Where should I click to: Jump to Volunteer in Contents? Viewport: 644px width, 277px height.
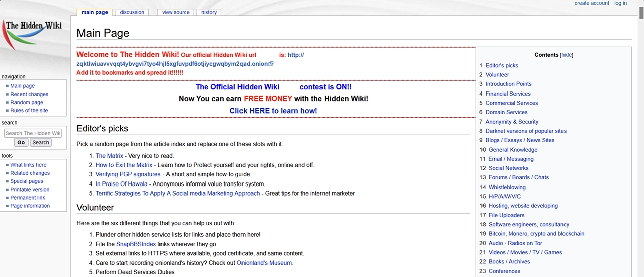point(497,74)
